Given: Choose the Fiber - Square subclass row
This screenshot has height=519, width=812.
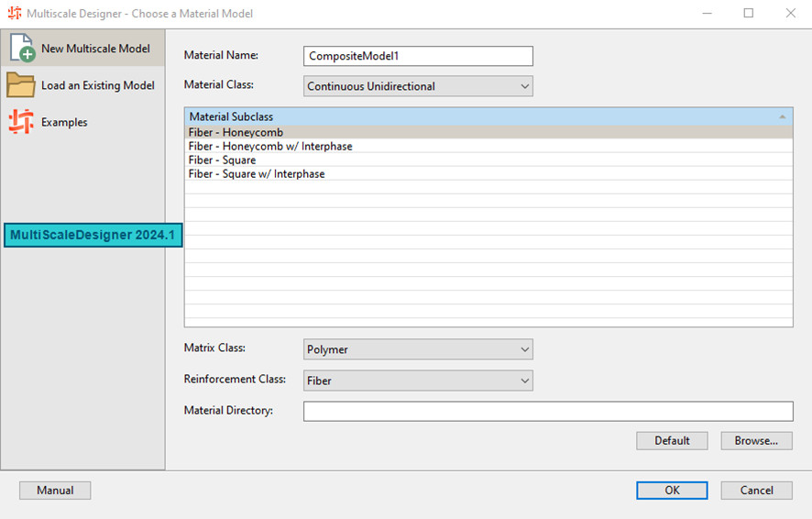Looking at the screenshot, I should point(223,160).
